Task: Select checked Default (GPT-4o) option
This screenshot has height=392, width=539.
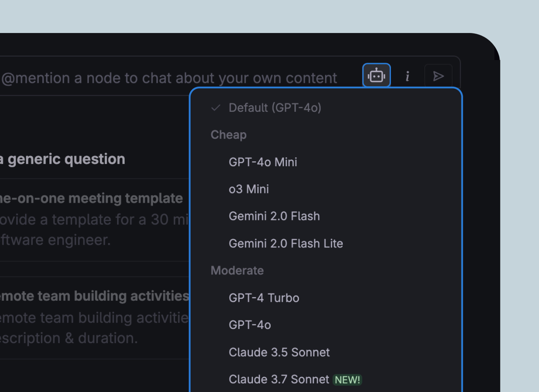Action: (275, 108)
